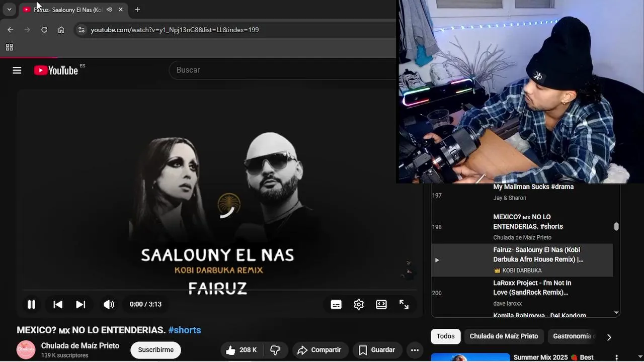Click the Jay & Sharon channel name in playlist
The image size is (644, 362).
(510, 198)
